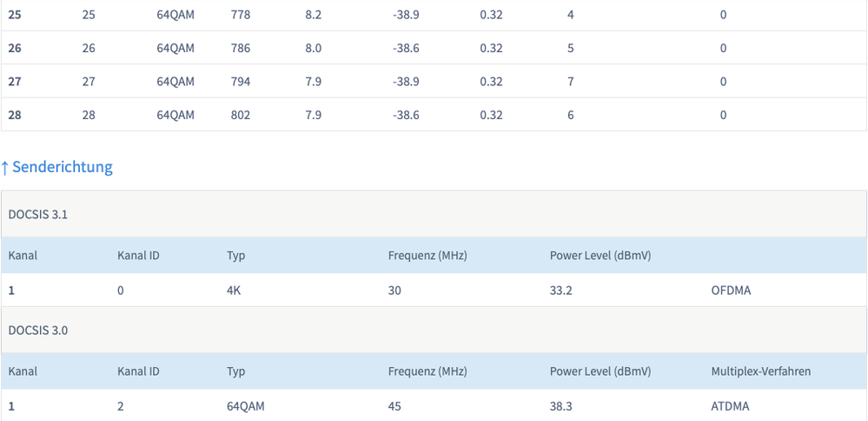The height and width of the screenshot is (421, 868).
Task: Select the DOCSIS 3.0 section header
Action: point(38,331)
